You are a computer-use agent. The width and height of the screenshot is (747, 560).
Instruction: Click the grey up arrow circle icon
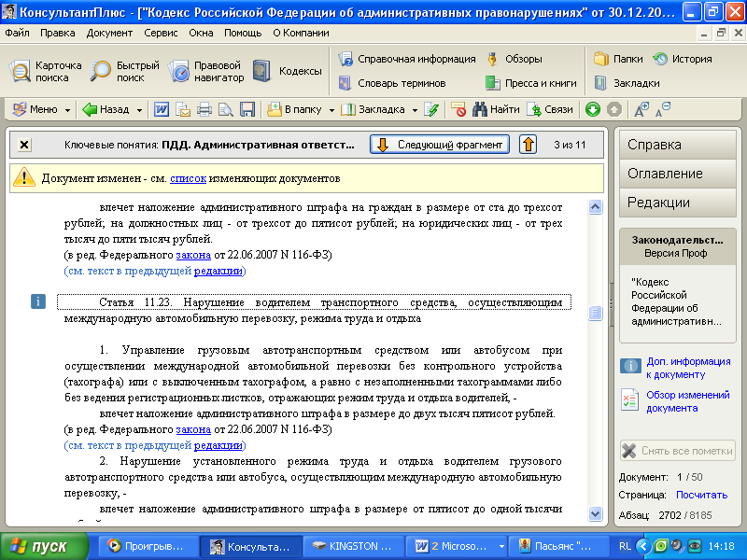pyautogui.click(x=614, y=109)
